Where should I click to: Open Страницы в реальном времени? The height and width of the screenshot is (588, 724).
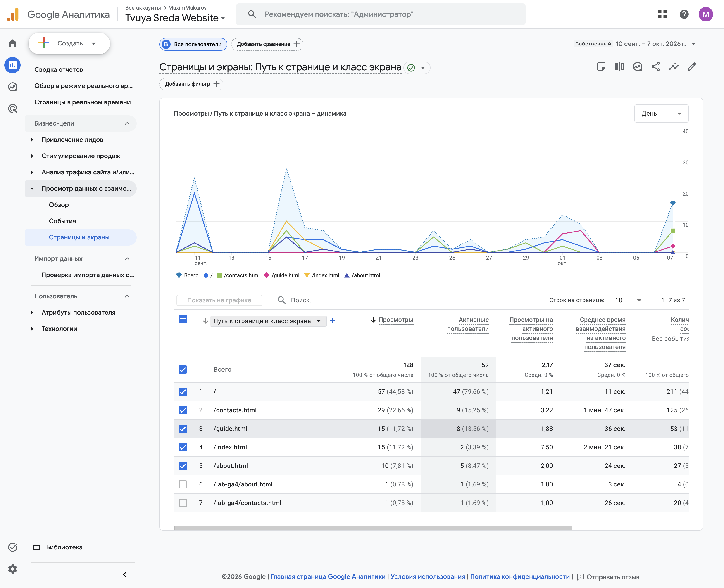(x=82, y=102)
